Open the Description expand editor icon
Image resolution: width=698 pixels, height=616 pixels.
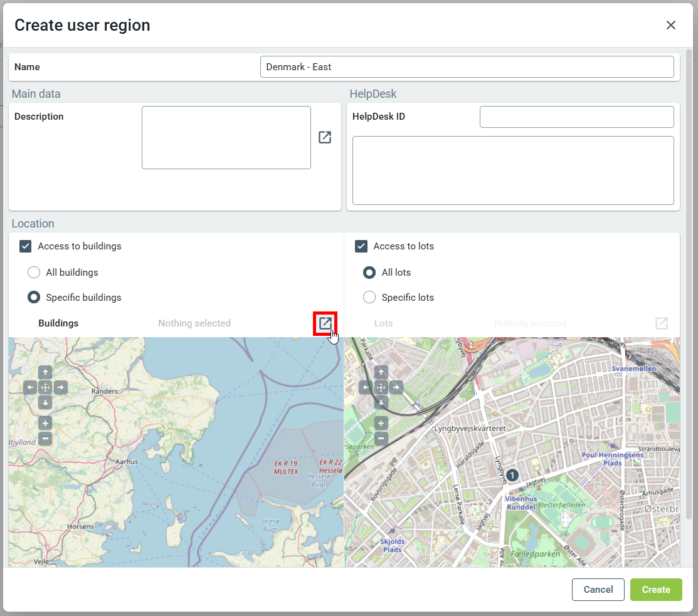click(x=325, y=137)
